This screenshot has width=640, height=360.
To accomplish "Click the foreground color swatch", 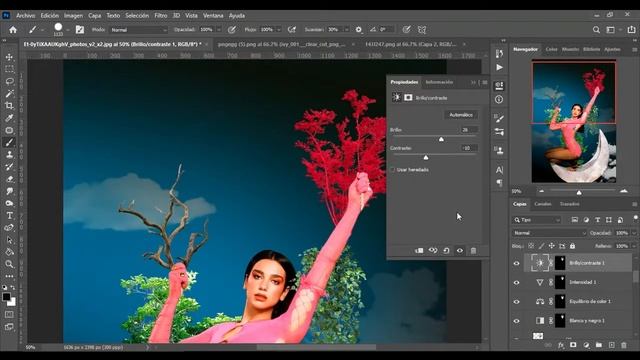I will 6,297.
